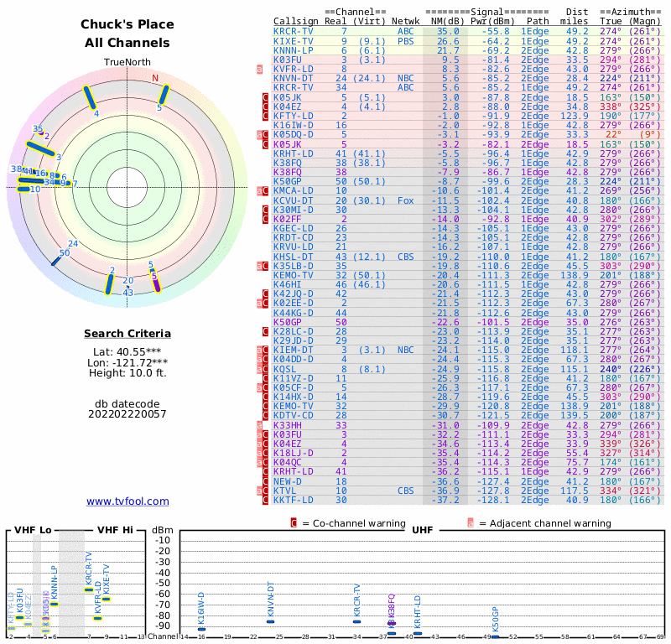
Task: Click the adjacent-channel warning icon beside KVFR-LD
Action: (x=260, y=70)
